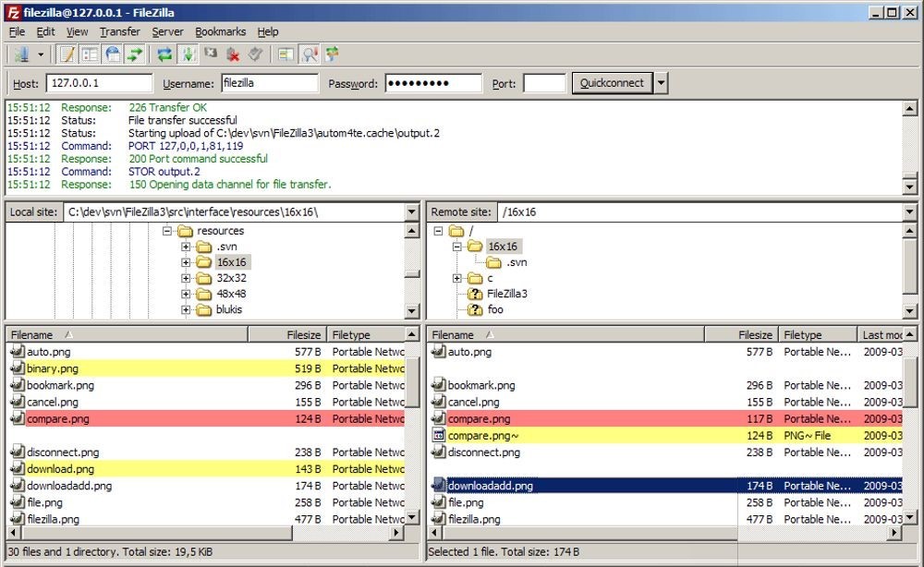This screenshot has width=924, height=567.
Task: Expand the remote c folder
Action: point(456,278)
